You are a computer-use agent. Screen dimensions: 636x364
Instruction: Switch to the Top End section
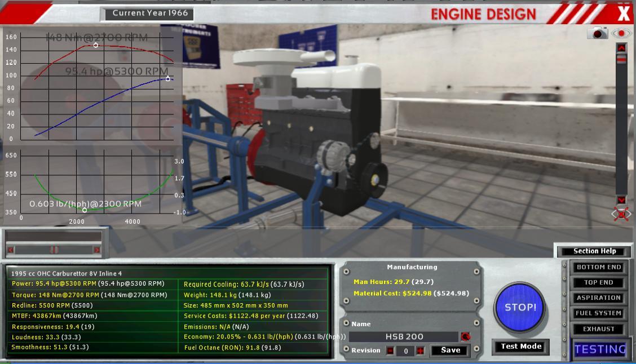pyautogui.click(x=598, y=282)
